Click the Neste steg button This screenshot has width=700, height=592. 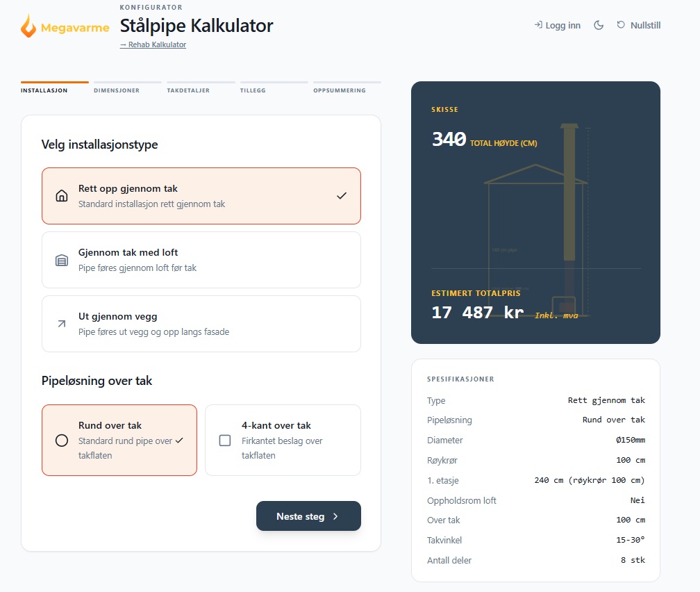pyautogui.click(x=308, y=516)
